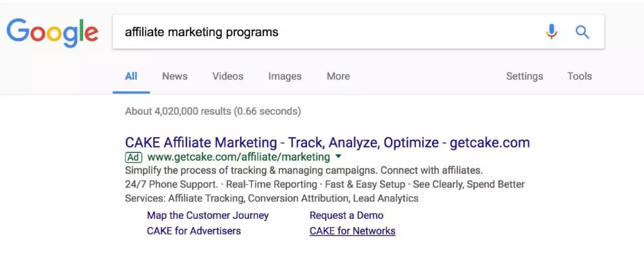Click the microphone voice search icon
Screen dimensions: 644x270
(552, 32)
